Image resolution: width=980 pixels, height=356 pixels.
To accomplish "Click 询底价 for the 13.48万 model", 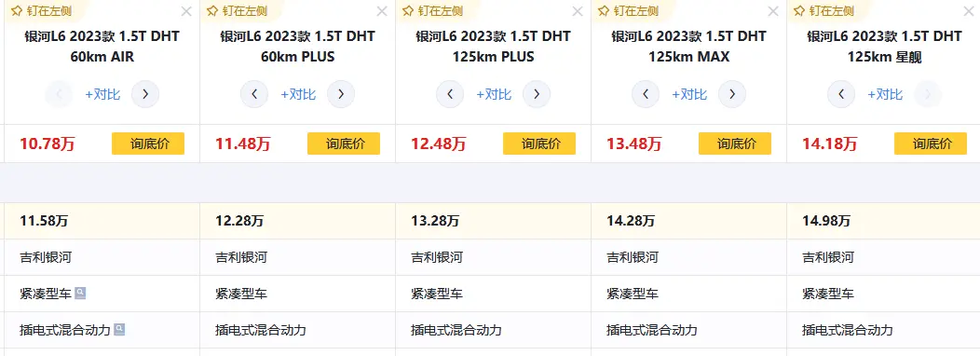I will (735, 144).
